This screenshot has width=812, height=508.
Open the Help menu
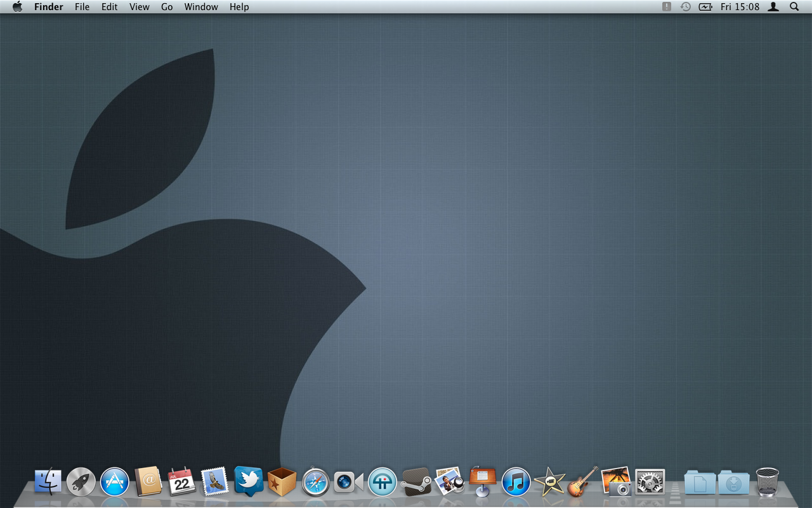[x=239, y=7]
